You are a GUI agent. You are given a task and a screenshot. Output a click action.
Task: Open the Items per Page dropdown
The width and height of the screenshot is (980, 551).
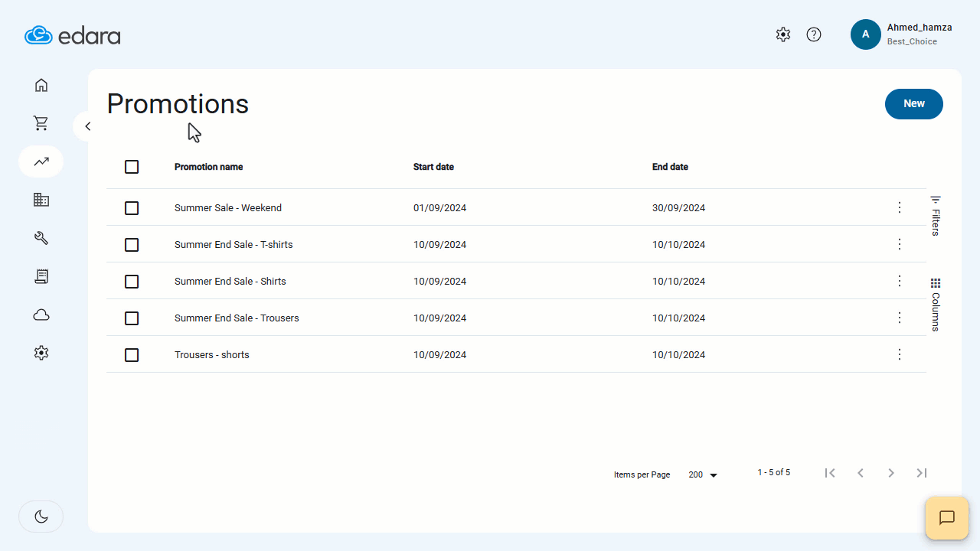(703, 475)
